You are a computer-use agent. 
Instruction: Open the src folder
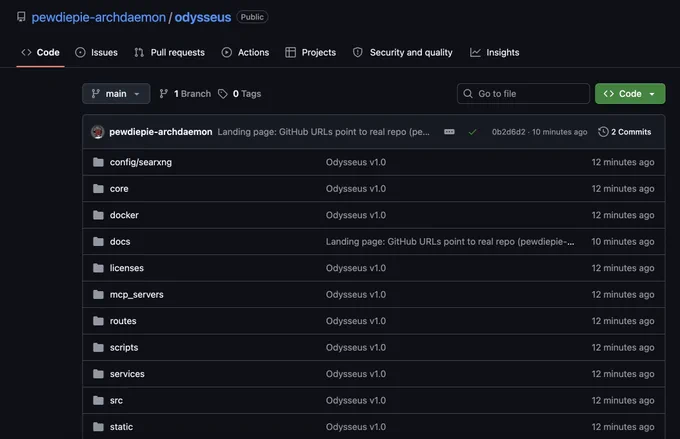(116, 400)
